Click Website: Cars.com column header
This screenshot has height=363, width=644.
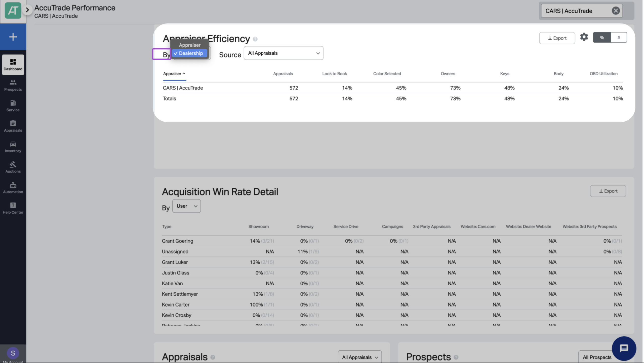(x=478, y=227)
